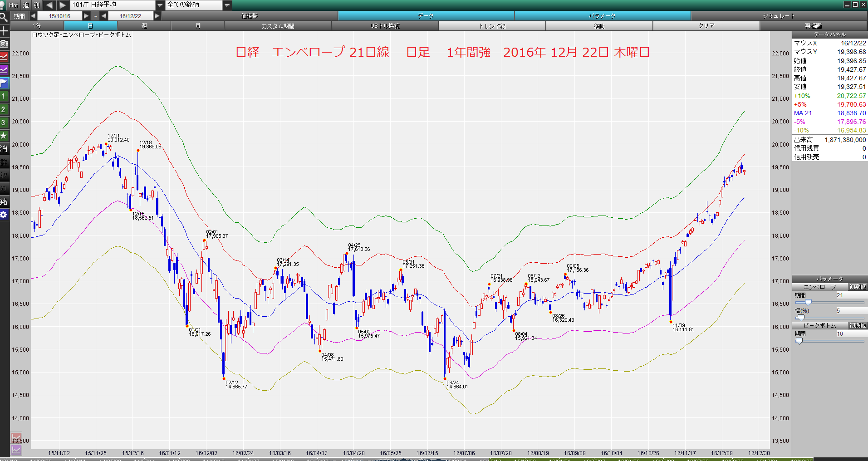Click the エンベロープ 期間 slider
The width and height of the screenshot is (868, 461).
[830, 302]
